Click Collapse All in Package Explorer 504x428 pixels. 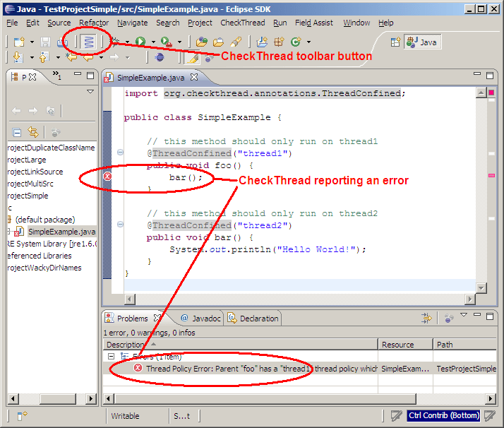coord(17,133)
